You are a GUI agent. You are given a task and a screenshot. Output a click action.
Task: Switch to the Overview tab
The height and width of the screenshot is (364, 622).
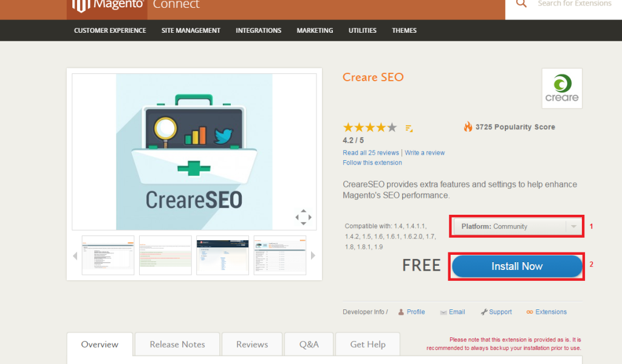point(100,345)
